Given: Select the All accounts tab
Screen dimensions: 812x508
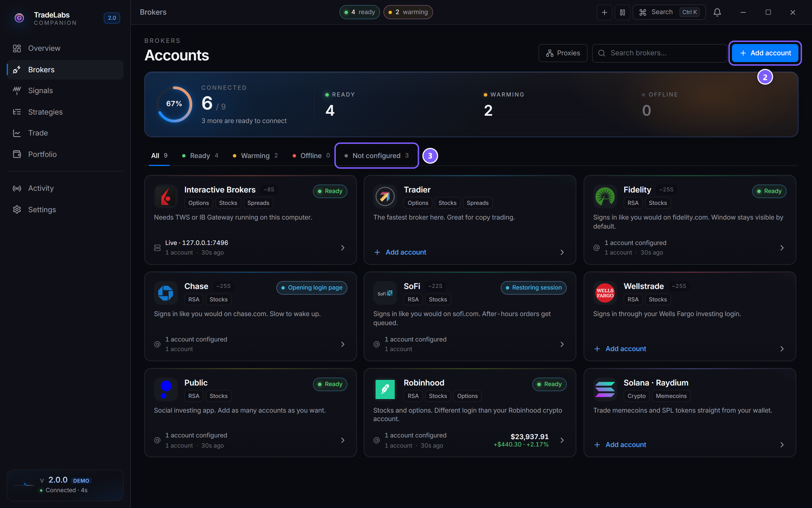Looking at the screenshot, I should click(159, 156).
